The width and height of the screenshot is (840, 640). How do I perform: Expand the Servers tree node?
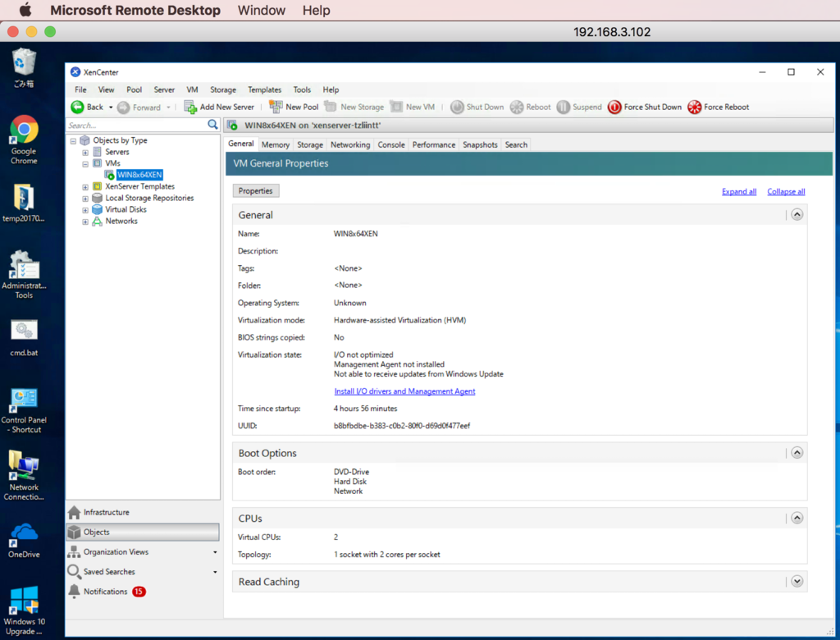pyautogui.click(x=85, y=153)
